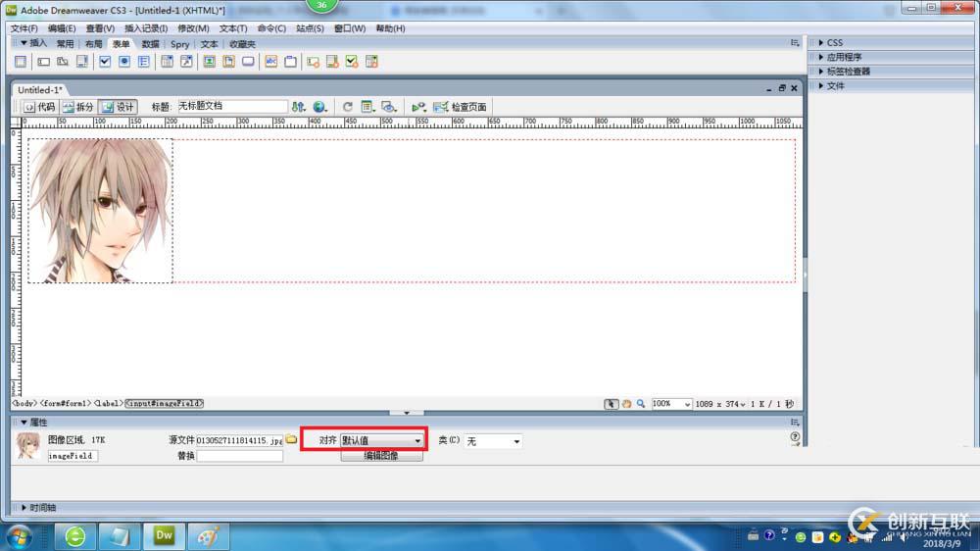Preview in browser via globe icon
The width and height of the screenshot is (980, 551).
coord(320,107)
